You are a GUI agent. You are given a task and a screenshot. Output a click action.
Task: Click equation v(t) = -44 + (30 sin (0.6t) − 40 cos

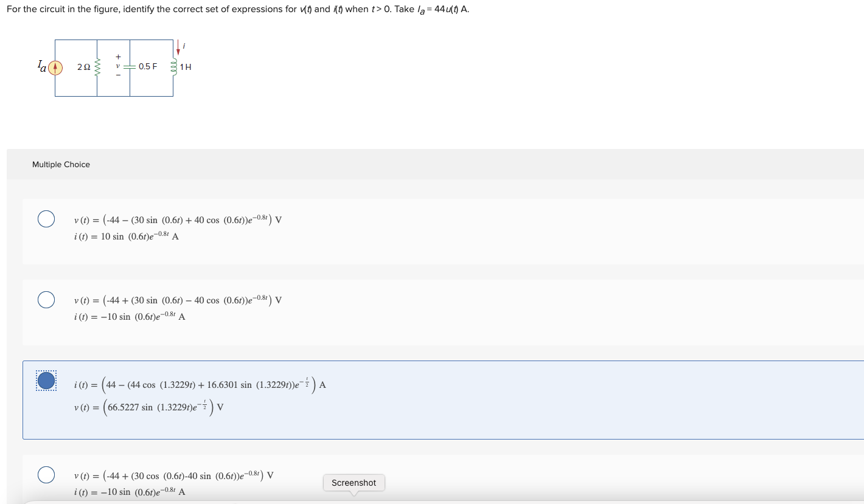pos(178,300)
